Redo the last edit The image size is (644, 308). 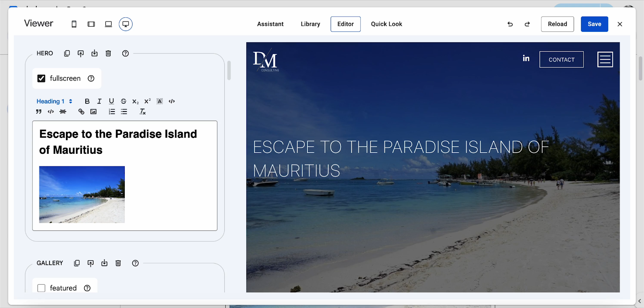click(527, 24)
